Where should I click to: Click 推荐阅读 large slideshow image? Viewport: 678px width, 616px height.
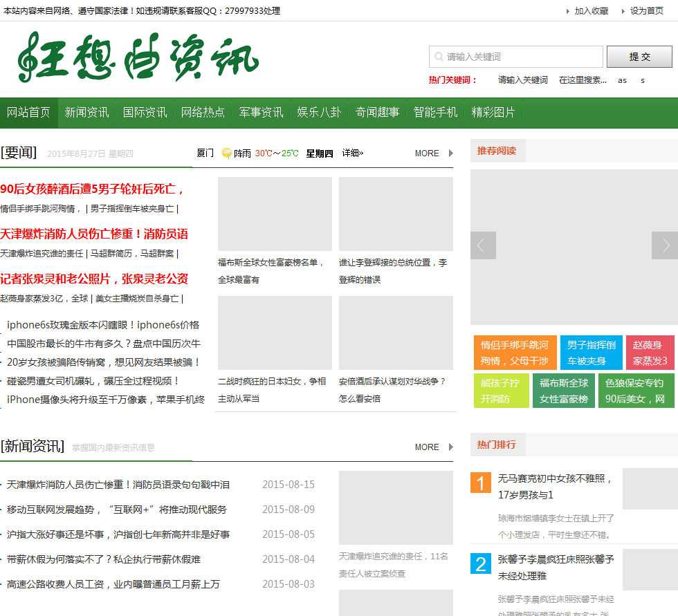tap(574, 247)
